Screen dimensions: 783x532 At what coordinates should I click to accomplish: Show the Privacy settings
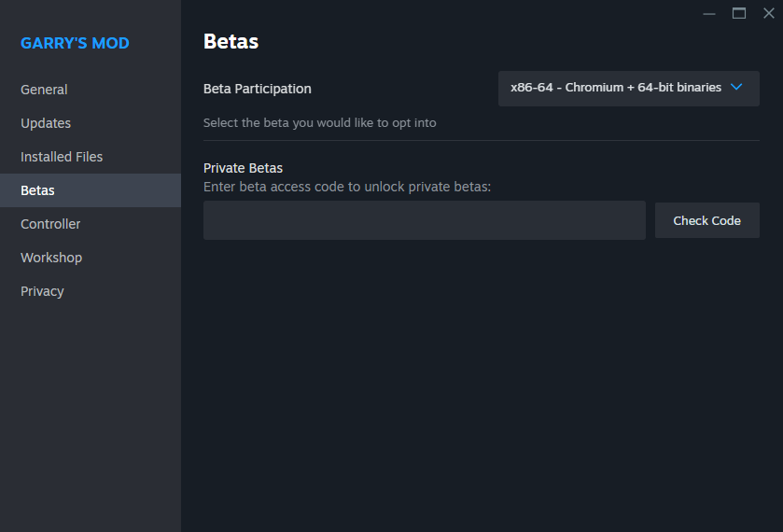91,291
